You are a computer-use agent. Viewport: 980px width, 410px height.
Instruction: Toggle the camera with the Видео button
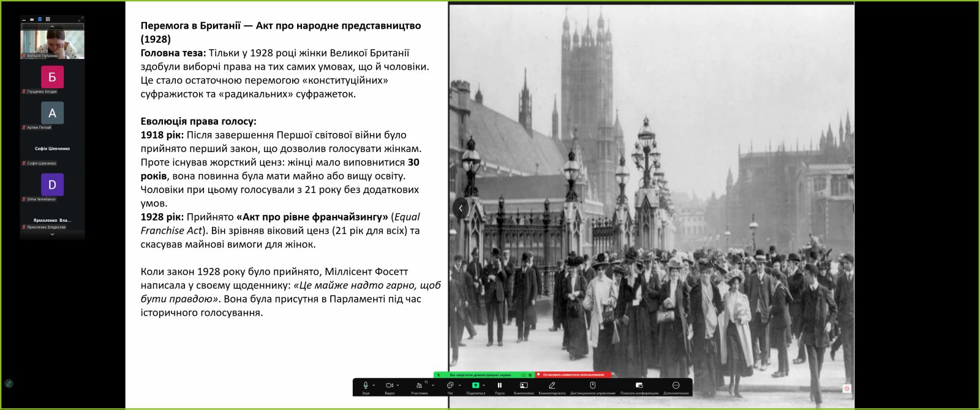coord(389,386)
